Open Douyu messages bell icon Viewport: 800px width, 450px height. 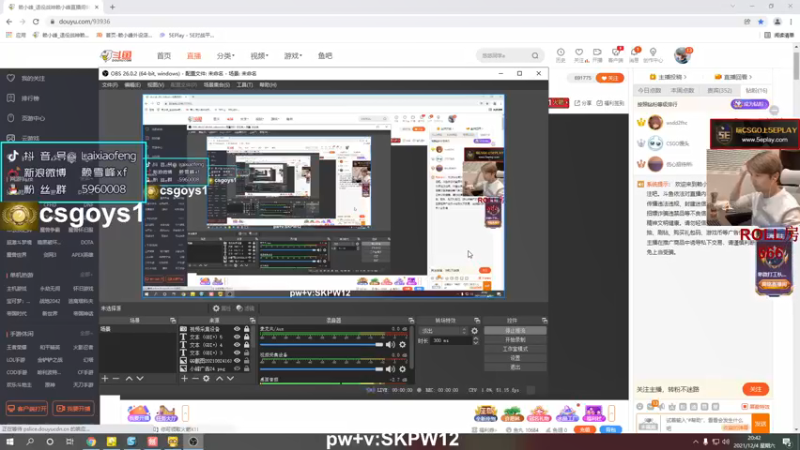click(x=634, y=53)
